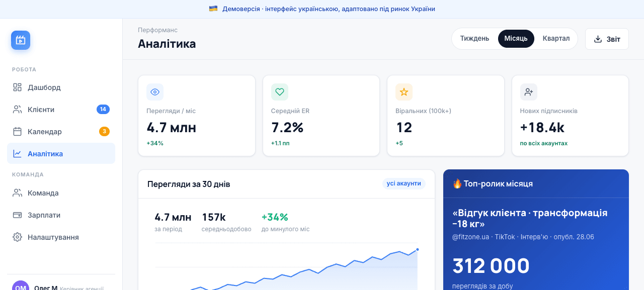
Task: Go to Календар in sidebar
Action: pyautogui.click(x=61, y=132)
